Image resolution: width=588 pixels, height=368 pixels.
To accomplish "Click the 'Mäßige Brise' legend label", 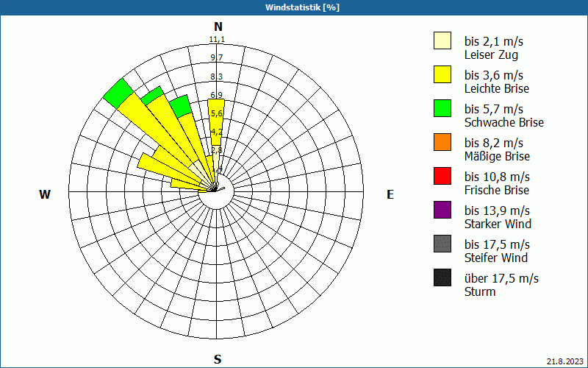I will (x=498, y=156).
